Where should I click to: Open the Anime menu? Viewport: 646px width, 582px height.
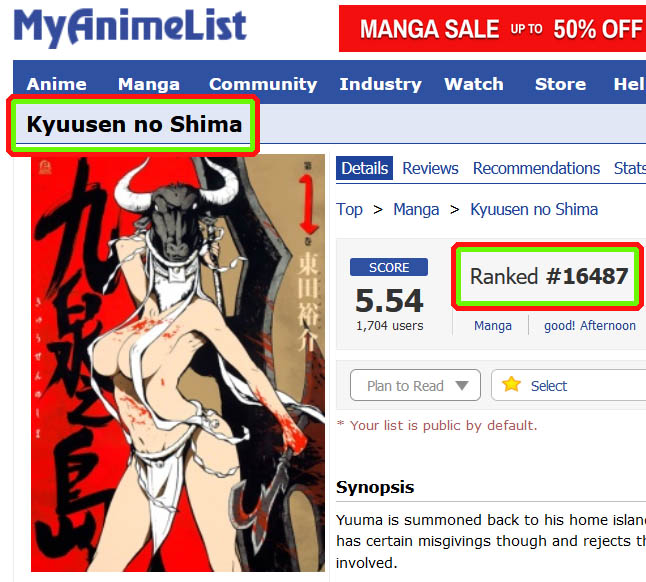pyautogui.click(x=56, y=84)
